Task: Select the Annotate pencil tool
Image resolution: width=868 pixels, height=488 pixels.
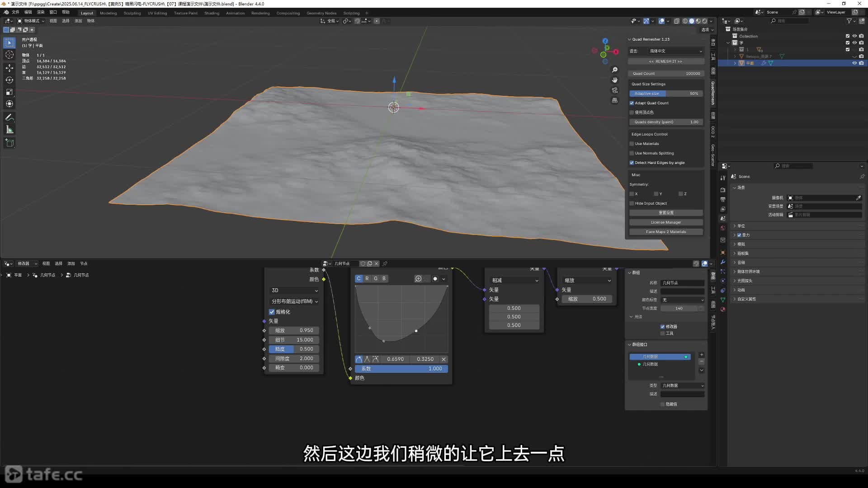Action: [9, 117]
